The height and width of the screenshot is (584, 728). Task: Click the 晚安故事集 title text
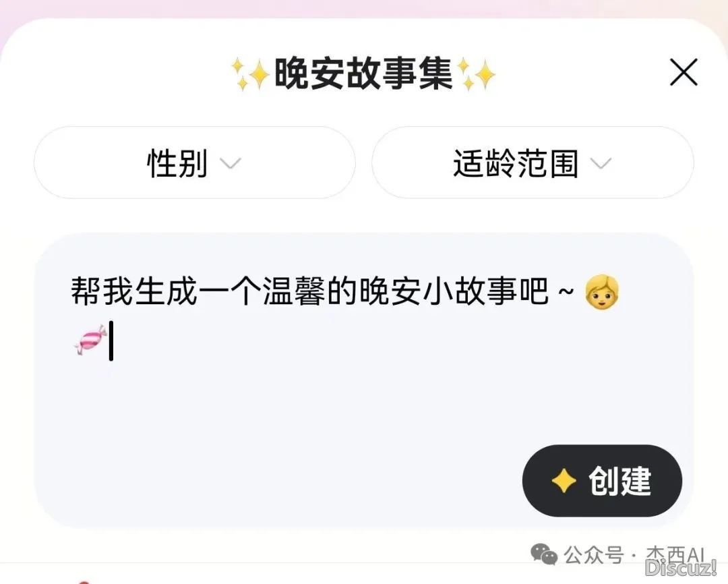pyautogui.click(x=363, y=74)
